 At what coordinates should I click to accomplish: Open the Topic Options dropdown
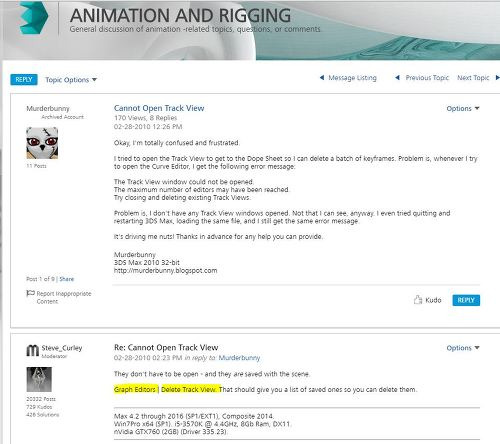coord(71,80)
